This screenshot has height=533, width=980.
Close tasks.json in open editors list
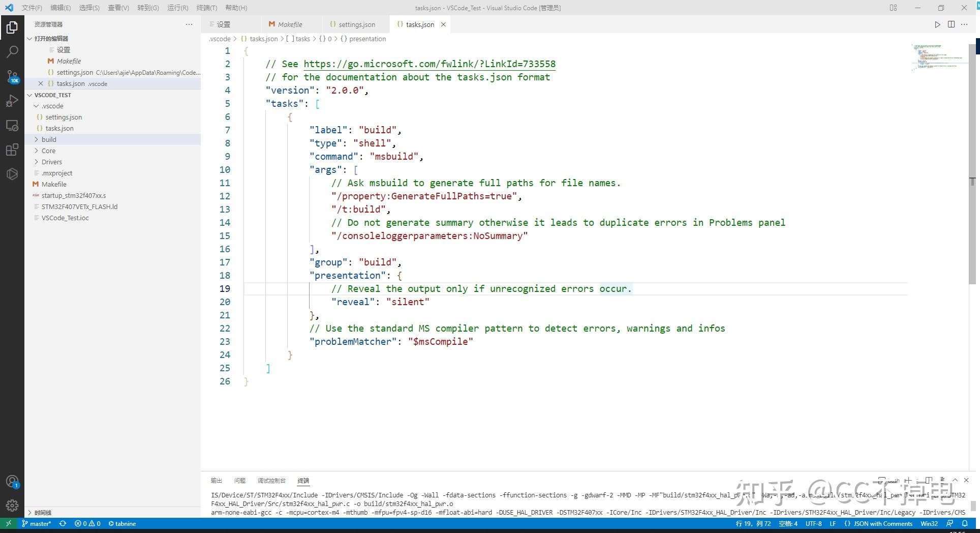click(41, 83)
